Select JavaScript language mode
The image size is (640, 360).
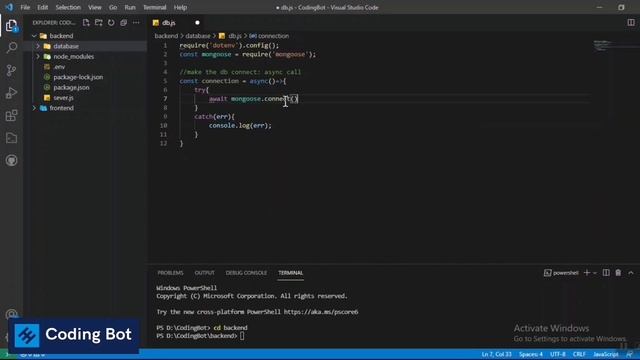pos(606,354)
